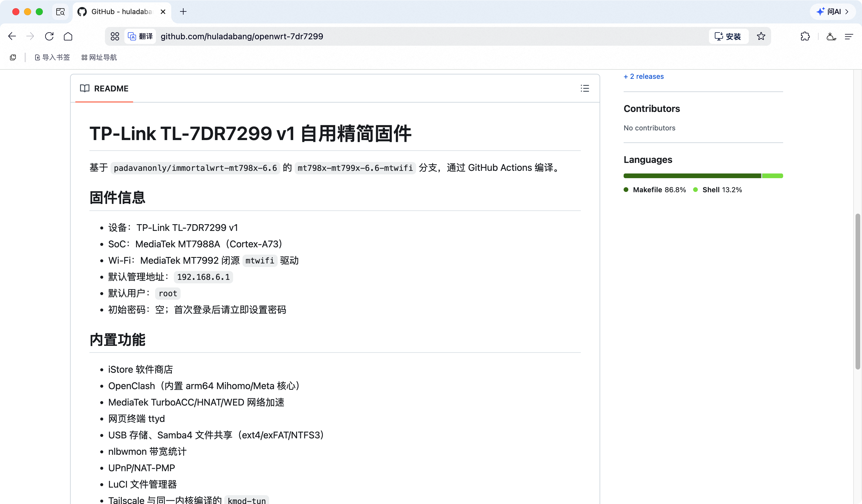Open a new tab with plus button
This screenshot has width=862, height=504.
pyautogui.click(x=183, y=12)
